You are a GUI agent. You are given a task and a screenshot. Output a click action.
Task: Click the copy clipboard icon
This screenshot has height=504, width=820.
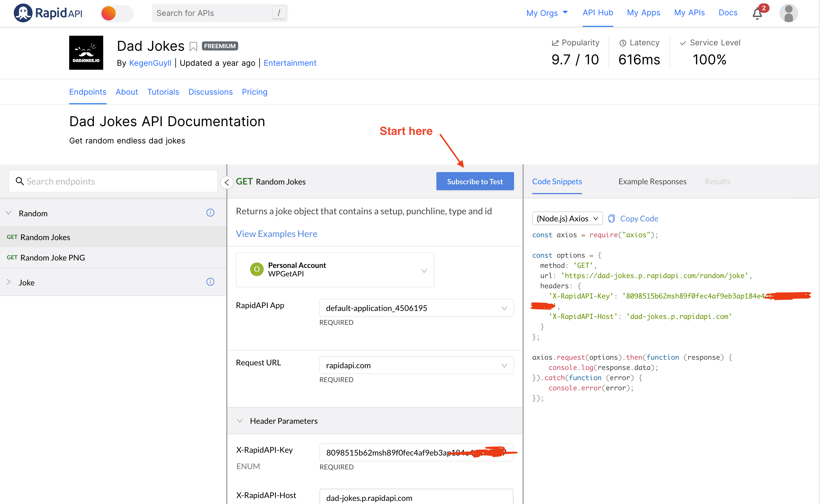[611, 219]
